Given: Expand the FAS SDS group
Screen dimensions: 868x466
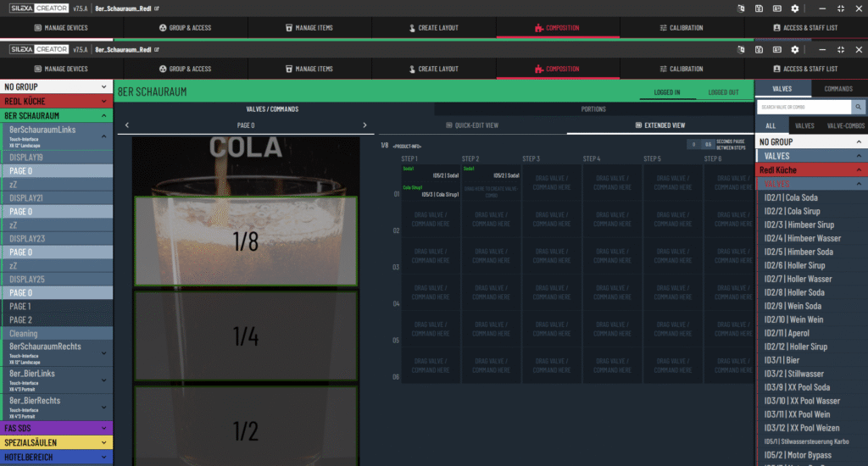Looking at the screenshot, I should pos(56,429).
